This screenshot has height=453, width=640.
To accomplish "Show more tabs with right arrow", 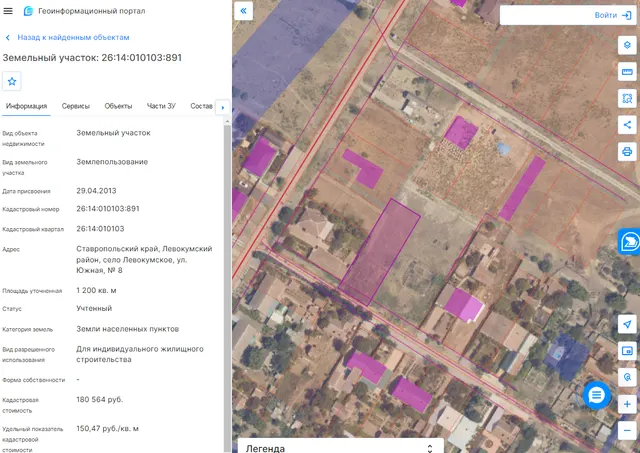I will [x=223, y=108].
